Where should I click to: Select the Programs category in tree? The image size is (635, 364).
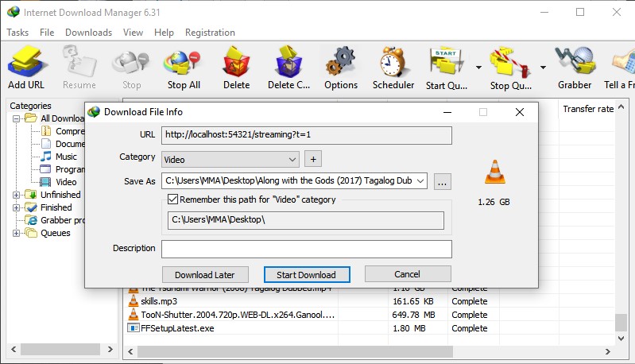pos(70,169)
